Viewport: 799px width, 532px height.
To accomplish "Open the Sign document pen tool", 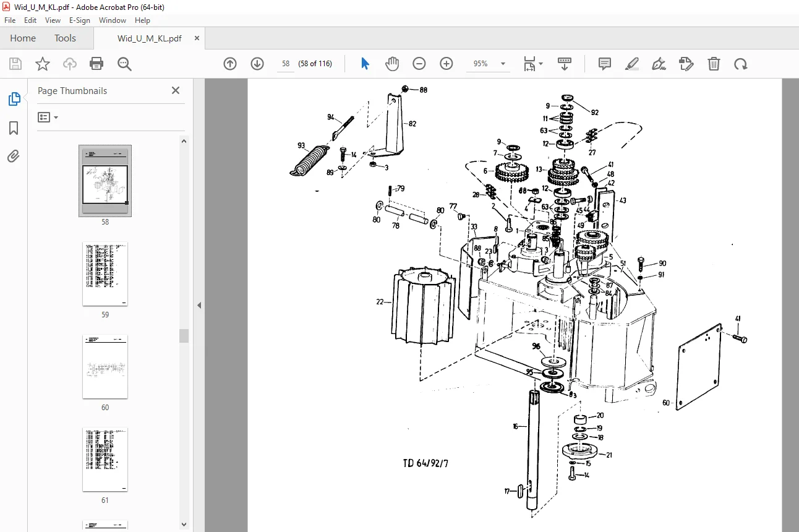I will 659,64.
